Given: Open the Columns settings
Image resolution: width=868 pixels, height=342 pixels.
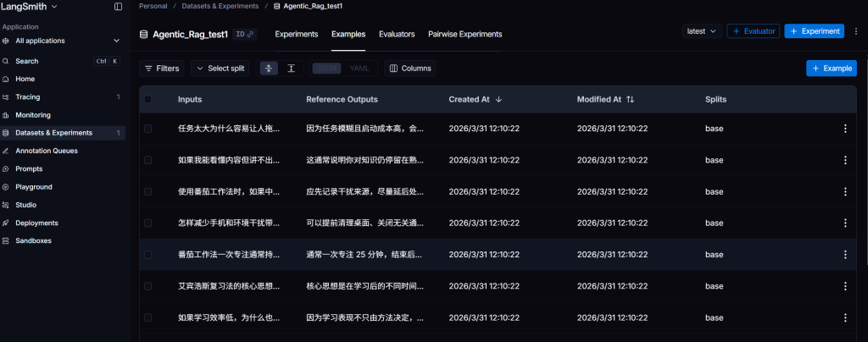Looking at the screenshot, I should pos(410,69).
